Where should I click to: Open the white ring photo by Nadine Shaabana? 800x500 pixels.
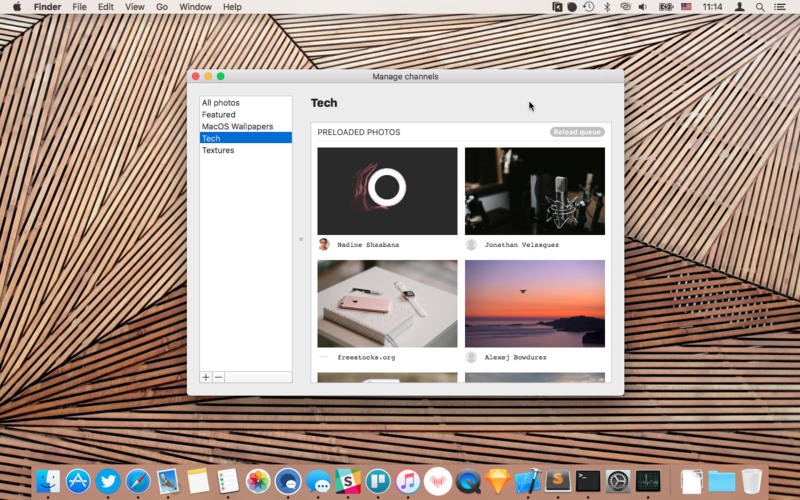click(387, 191)
